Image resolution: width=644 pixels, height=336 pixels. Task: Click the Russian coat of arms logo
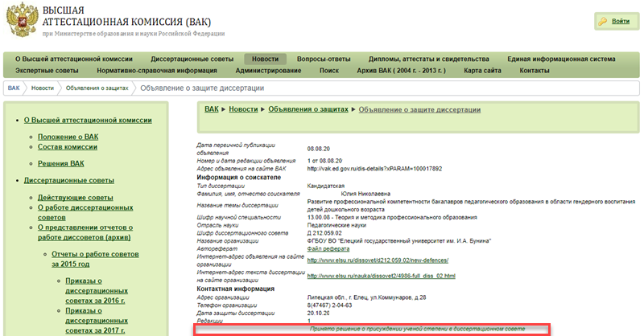pyautogui.click(x=19, y=22)
